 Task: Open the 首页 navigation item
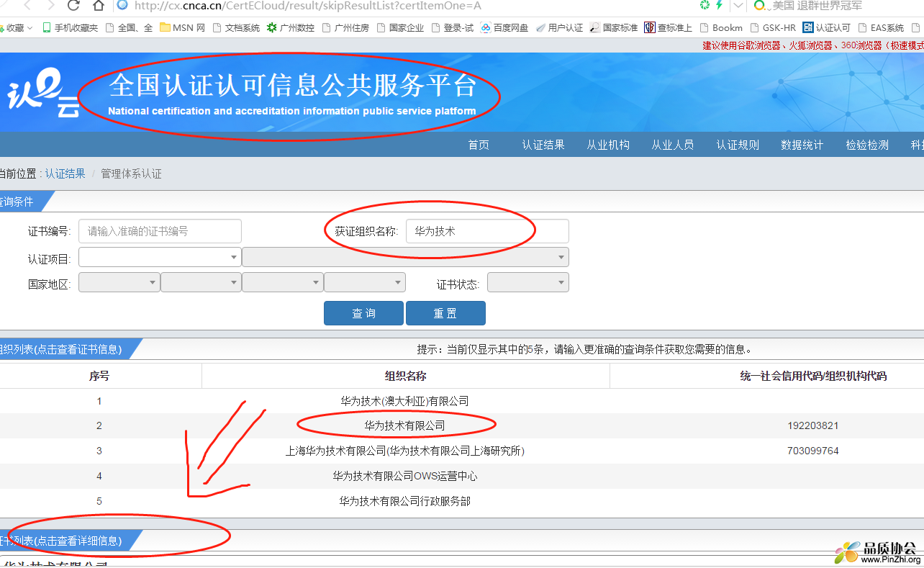tap(479, 145)
